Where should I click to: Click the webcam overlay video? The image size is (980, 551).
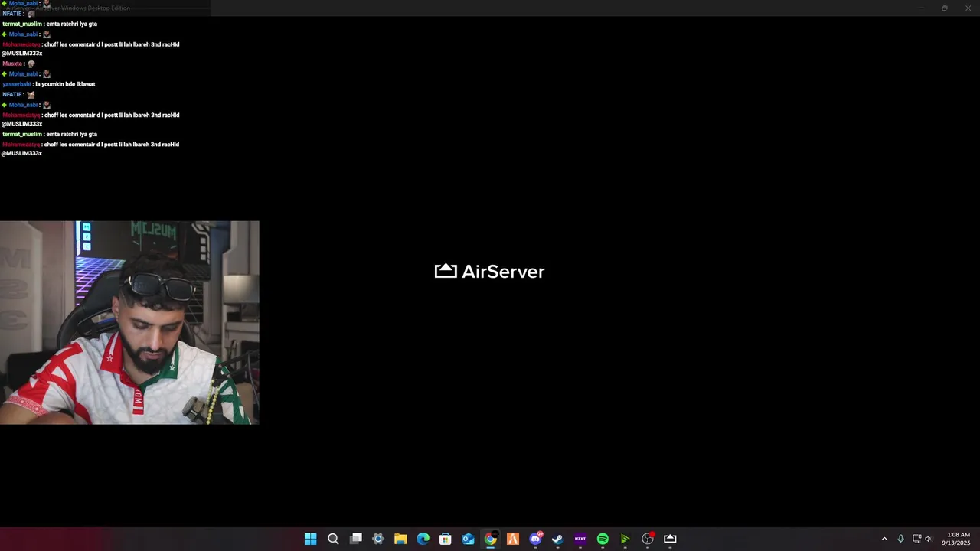click(129, 323)
